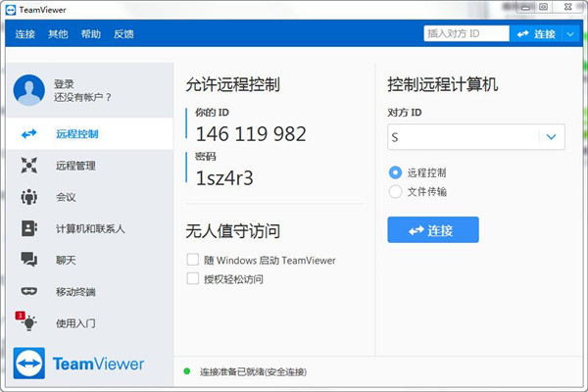Screen dimensions: 588x392
Task: Click the 连接准备已就绪(安全连接) status text
Action: (x=253, y=371)
